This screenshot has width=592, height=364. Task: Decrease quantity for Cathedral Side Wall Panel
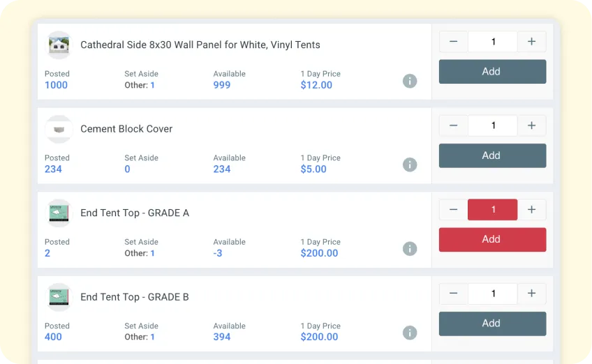coord(454,42)
